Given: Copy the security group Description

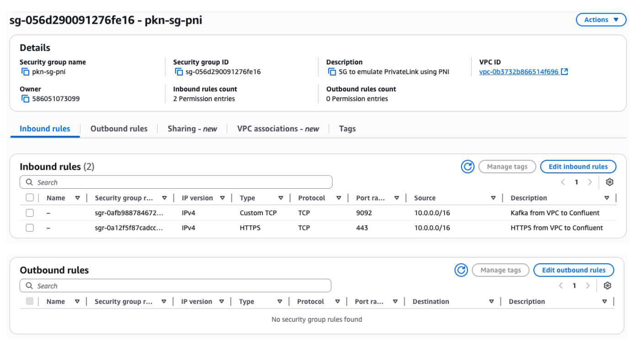Looking at the screenshot, I should [332, 72].
